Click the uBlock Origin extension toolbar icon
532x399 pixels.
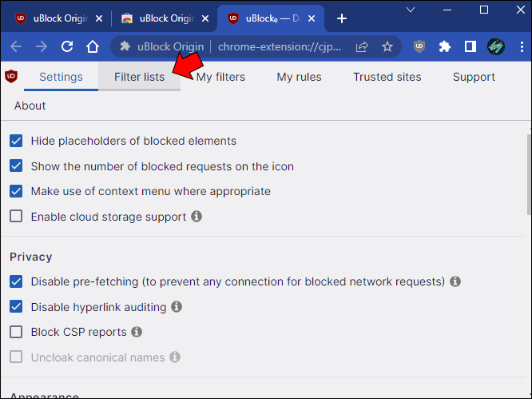tap(419, 46)
